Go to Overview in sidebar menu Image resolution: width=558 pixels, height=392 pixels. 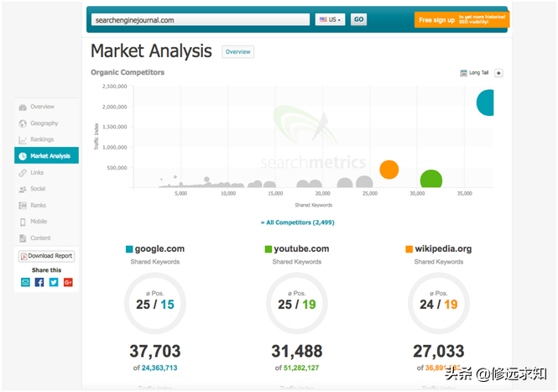[42, 107]
